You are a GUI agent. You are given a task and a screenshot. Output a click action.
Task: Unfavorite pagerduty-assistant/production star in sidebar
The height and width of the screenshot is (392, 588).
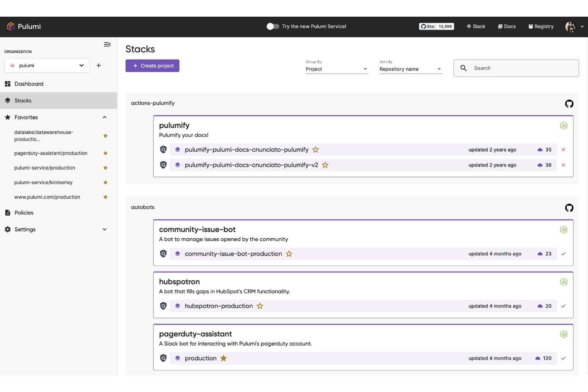coord(105,153)
